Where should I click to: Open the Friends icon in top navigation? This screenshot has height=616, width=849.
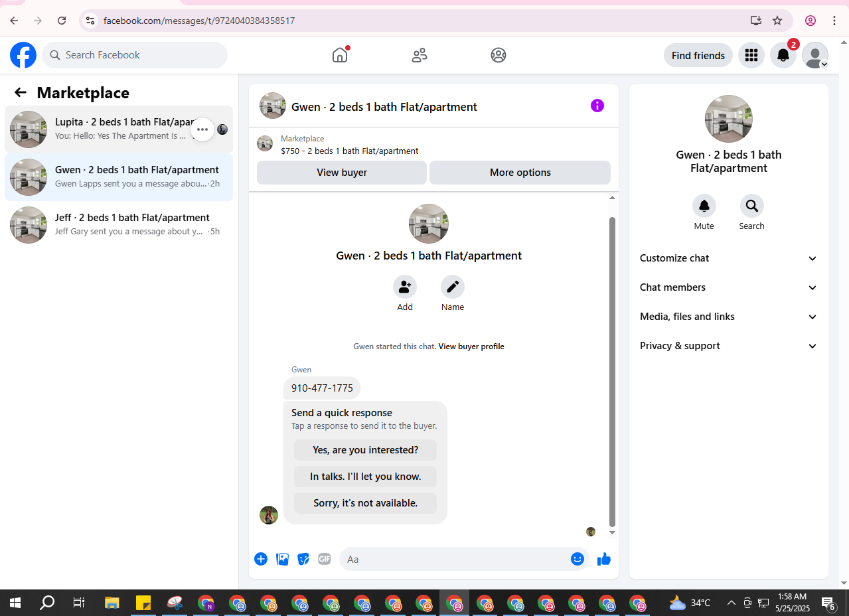420,55
